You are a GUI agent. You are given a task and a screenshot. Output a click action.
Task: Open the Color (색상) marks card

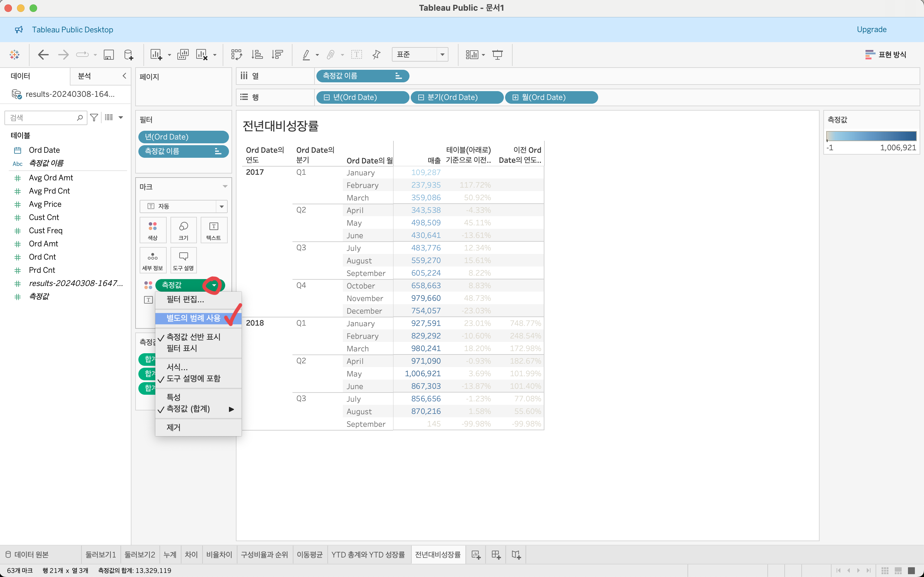point(153,230)
